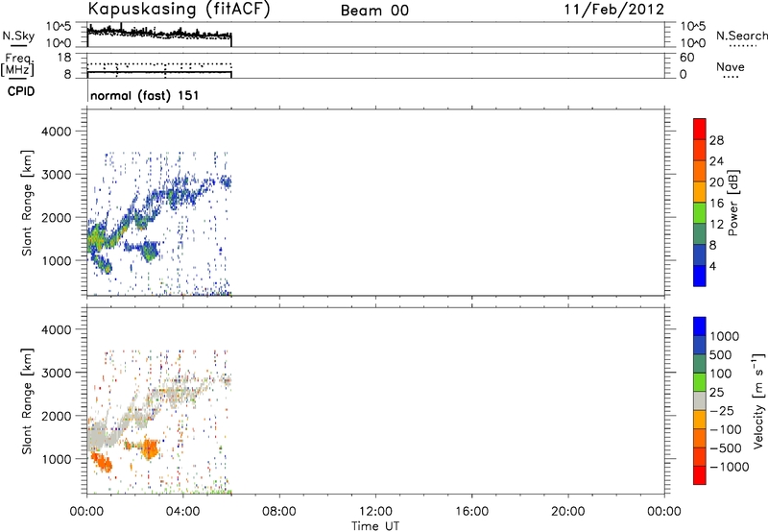This screenshot has height=532, width=768.
Task: Click the noise trace in the N.Sky panel
Action: tap(159, 34)
